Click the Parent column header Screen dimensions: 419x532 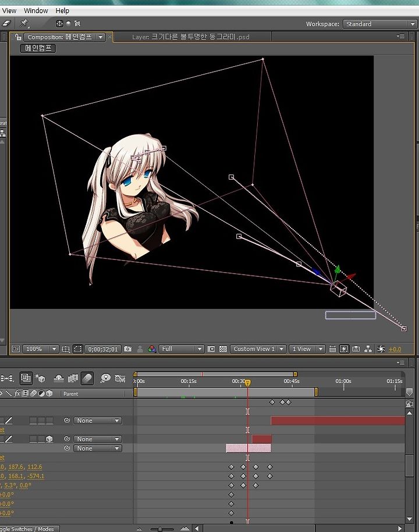[x=70, y=394]
